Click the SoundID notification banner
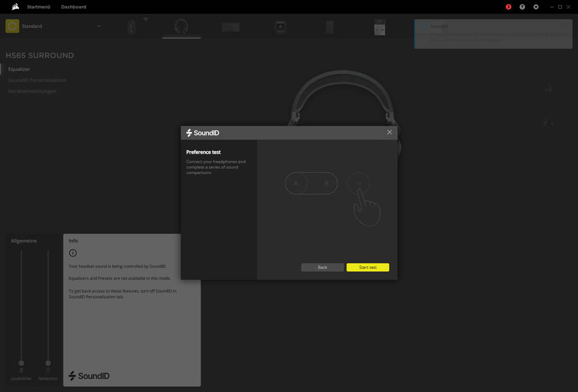The height and width of the screenshot is (392, 578). (493, 34)
